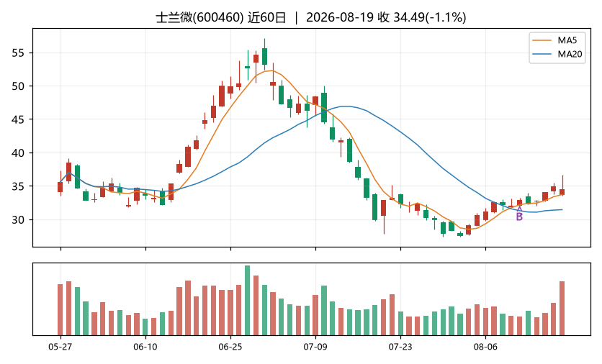Image resolution: width=602 pixels, height=364 pixels.
Task: Select the MA20 legend label
Action: point(570,54)
